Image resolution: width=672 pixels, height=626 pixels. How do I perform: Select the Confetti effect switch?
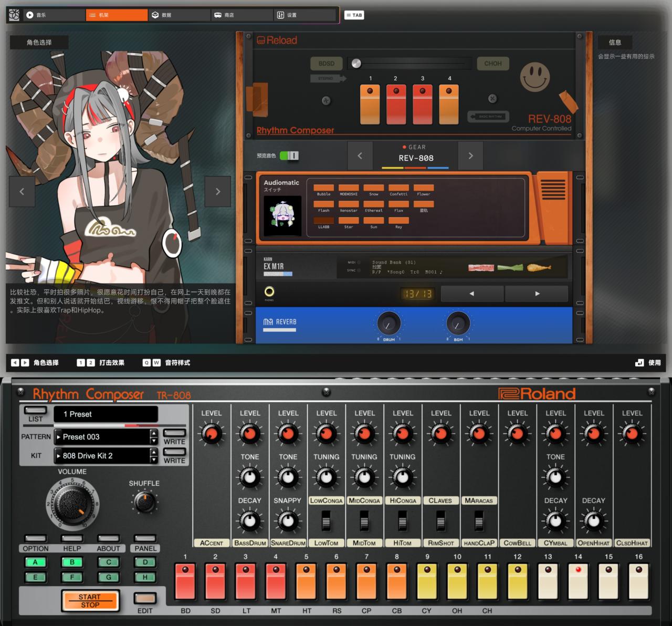click(x=398, y=187)
